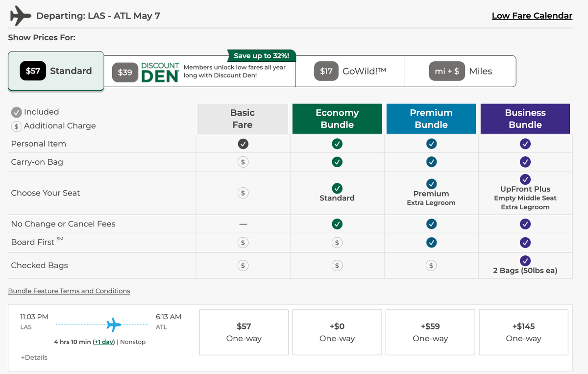The width and height of the screenshot is (588, 374).
Task: Click the Premium Bundle column header
Action: (431, 119)
